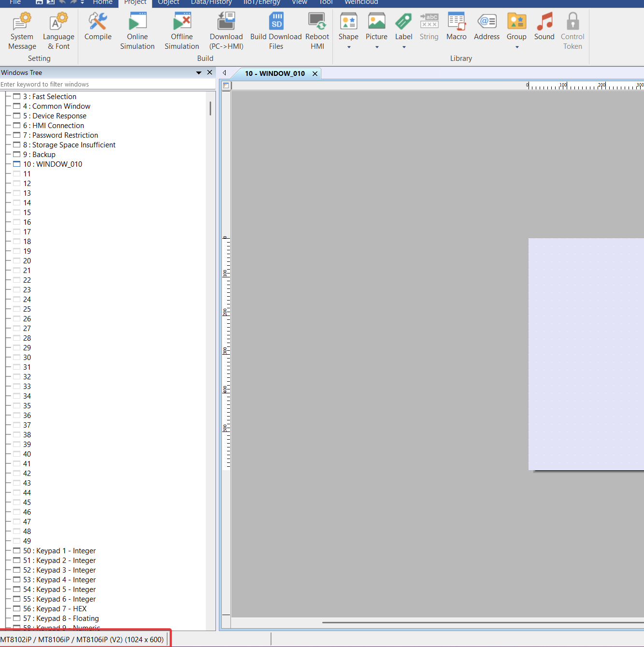644x647 pixels.
Task: Expand the Picture dropdown arrow
Action: tap(377, 47)
